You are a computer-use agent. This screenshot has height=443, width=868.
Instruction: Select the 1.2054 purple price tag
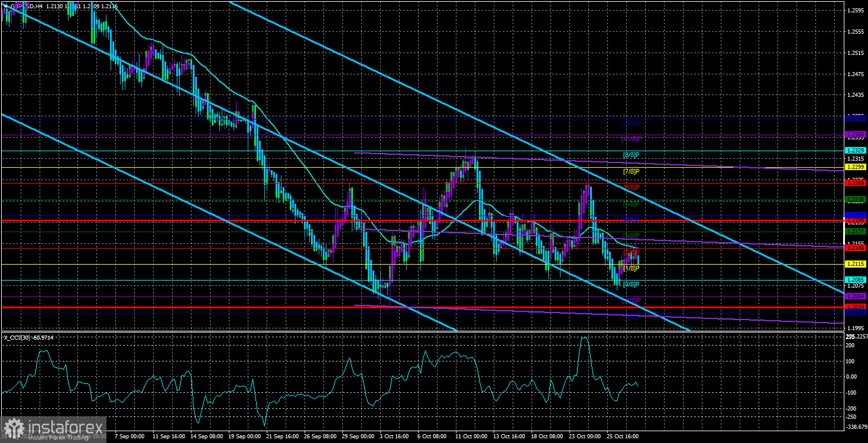856,296
